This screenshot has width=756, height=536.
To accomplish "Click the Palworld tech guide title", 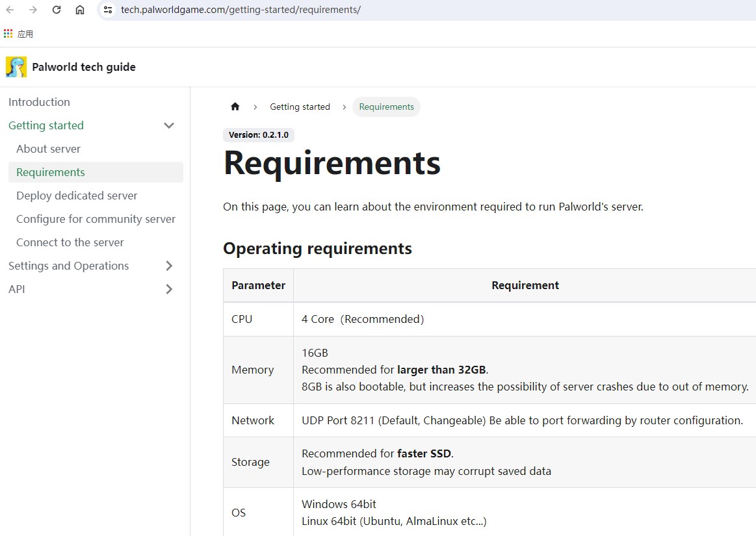I will pos(84,67).
